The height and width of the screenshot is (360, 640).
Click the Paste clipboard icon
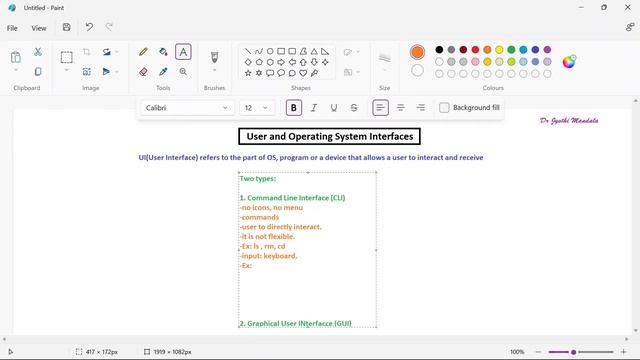(16, 57)
